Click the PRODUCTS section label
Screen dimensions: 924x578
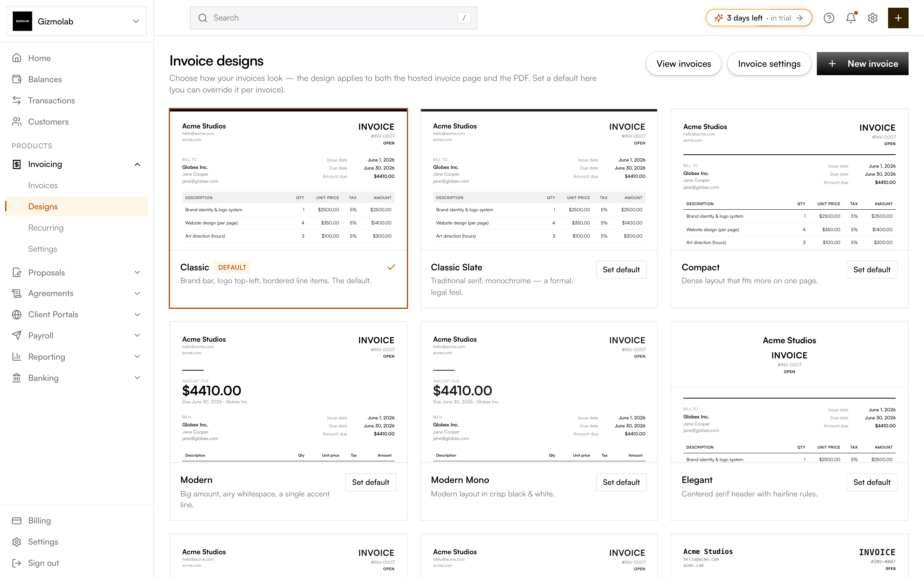pos(32,146)
